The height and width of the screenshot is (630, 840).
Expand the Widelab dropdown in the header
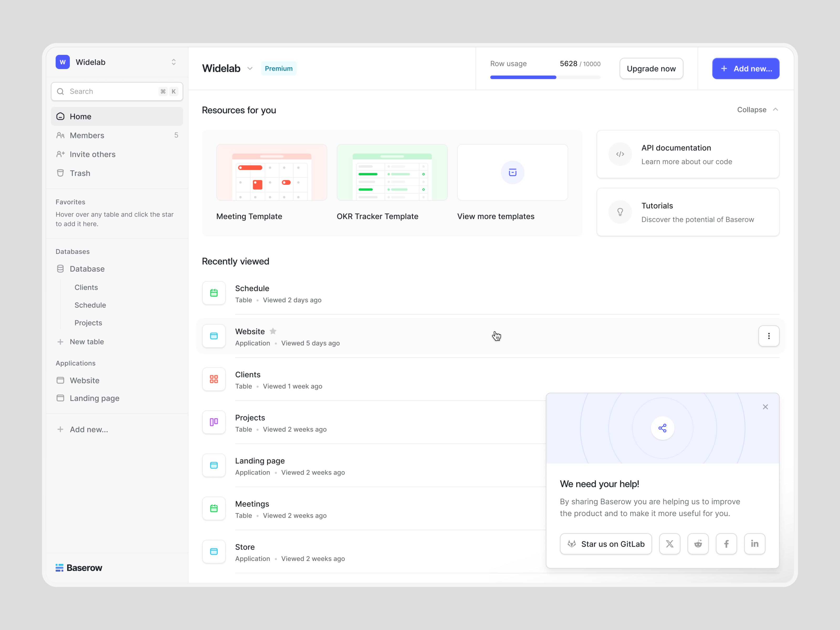(250, 69)
